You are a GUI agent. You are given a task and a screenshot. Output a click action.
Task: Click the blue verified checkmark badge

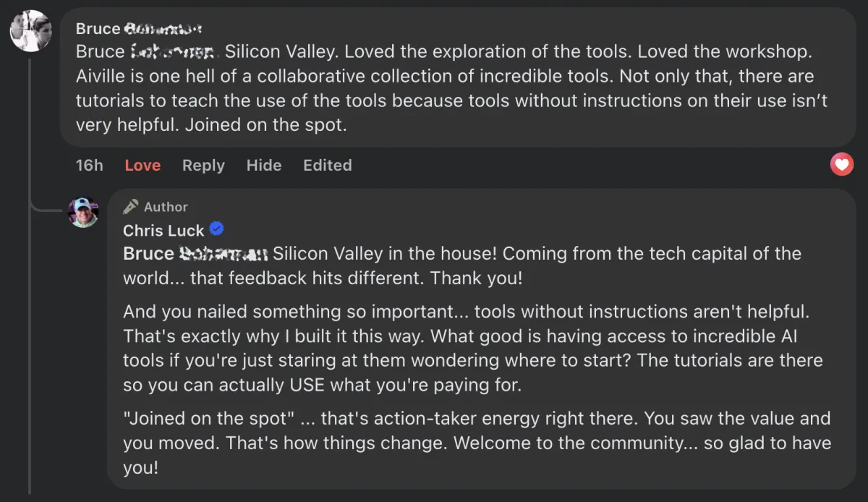point(216,229)
